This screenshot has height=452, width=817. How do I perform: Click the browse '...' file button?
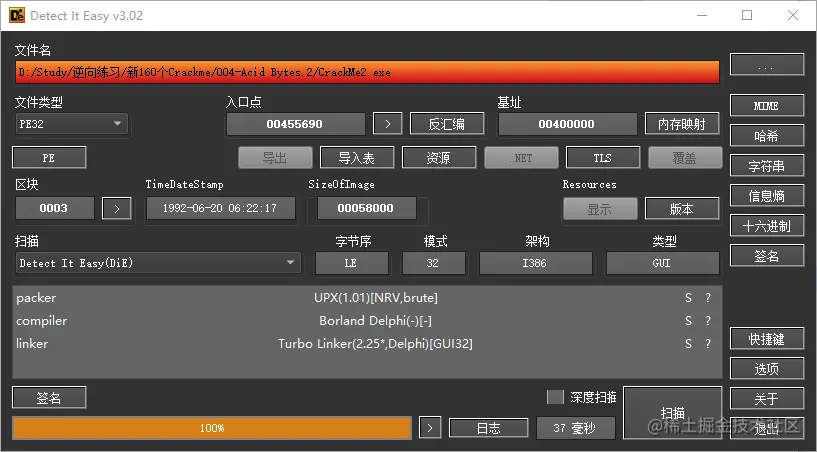pos(767,65)
